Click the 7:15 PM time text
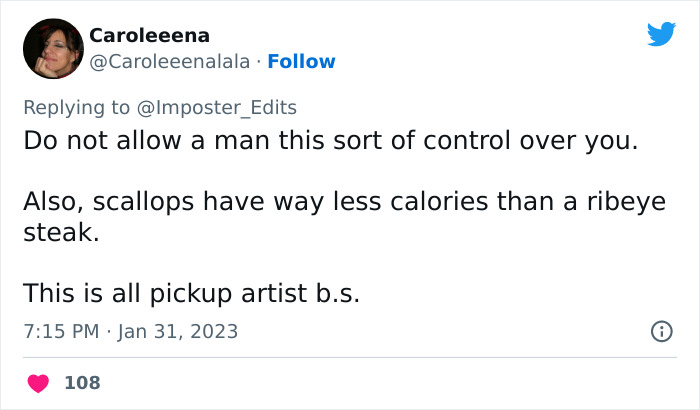Image resolution: width=700 pixels, height=410 pixels. coord(60,331)
